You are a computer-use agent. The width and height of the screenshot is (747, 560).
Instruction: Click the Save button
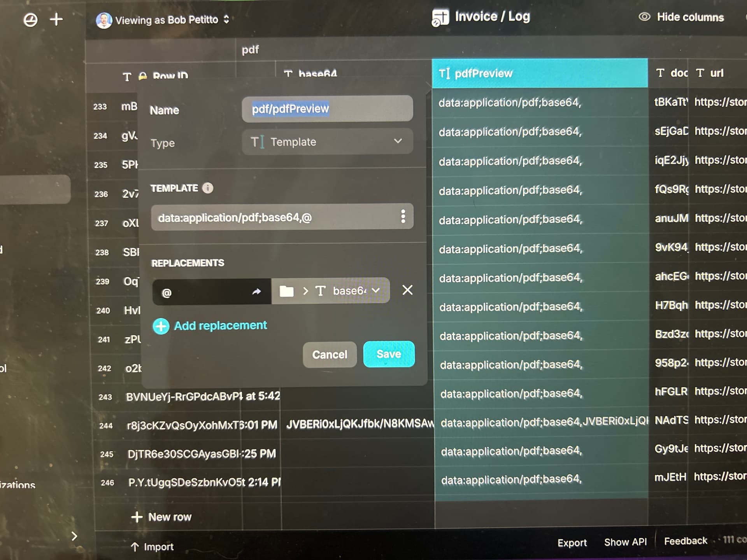388,354
